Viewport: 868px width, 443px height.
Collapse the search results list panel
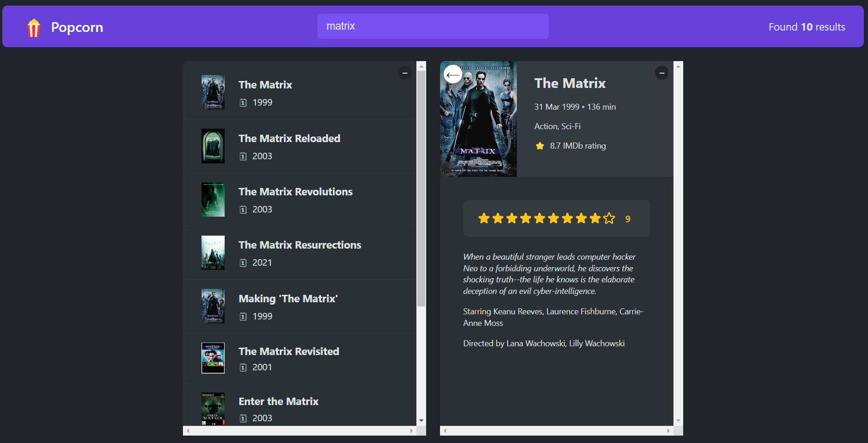404,73
